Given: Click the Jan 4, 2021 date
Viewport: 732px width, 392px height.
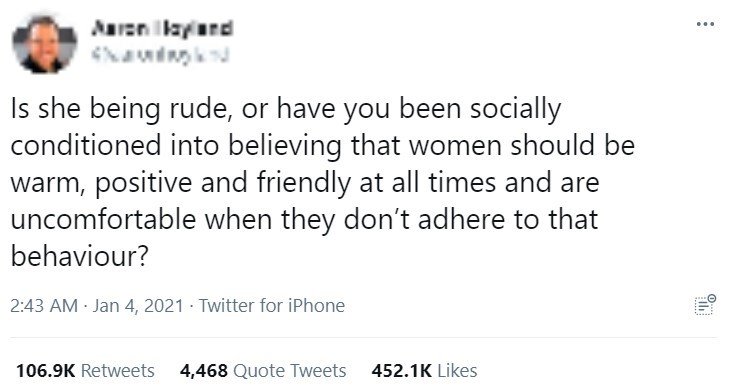Looking at the screenshot, I should click(138, 306).
